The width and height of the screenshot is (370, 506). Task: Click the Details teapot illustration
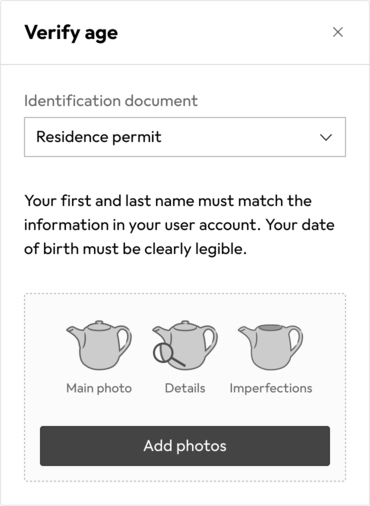185,345
